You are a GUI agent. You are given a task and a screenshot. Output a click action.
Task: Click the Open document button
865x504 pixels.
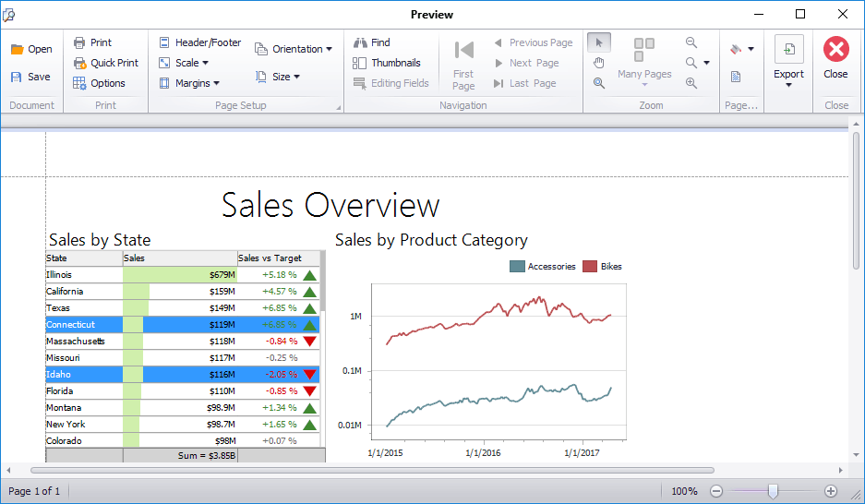pos(31,50)
